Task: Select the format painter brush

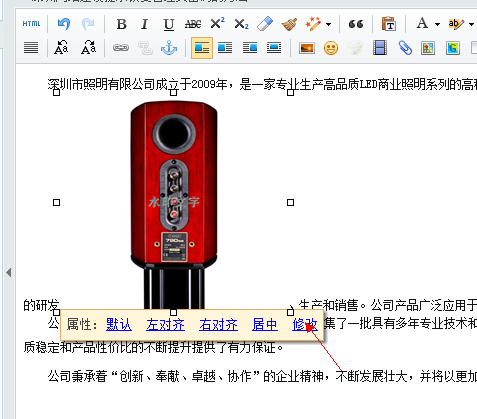Action: pyautogui.click(x=289, y=24)
